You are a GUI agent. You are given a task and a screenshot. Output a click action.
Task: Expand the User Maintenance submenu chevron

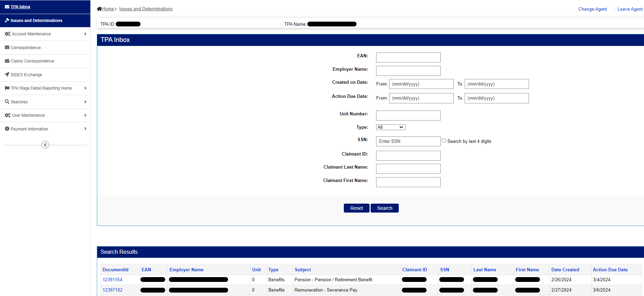coord(85,115)
